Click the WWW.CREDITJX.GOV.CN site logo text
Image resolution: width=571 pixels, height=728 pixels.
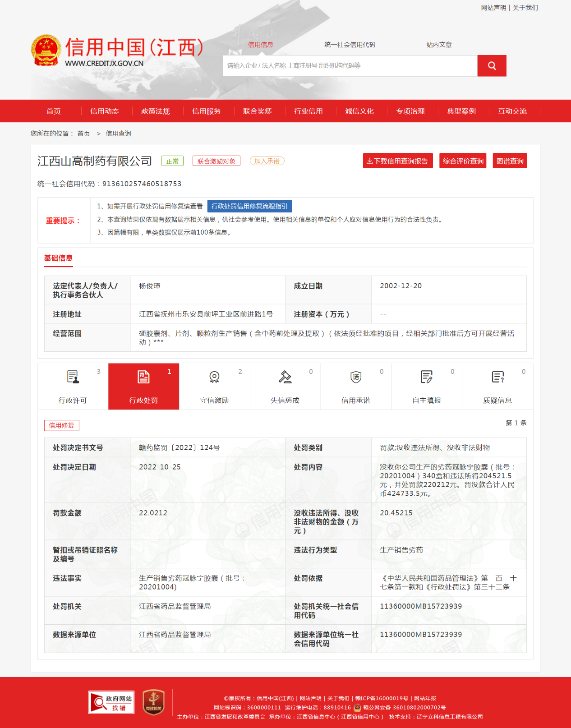(104, 64)
